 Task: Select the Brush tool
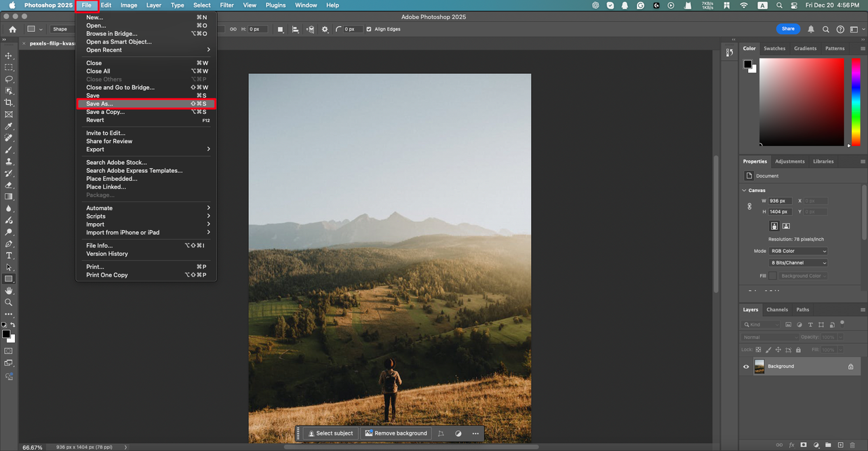[x=9, y=150]
